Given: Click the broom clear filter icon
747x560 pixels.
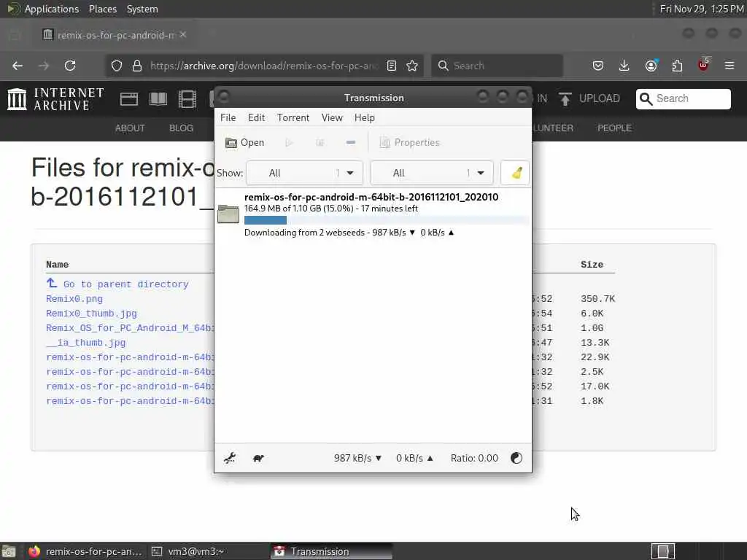Looking at the screenshot, I should 516,173.
